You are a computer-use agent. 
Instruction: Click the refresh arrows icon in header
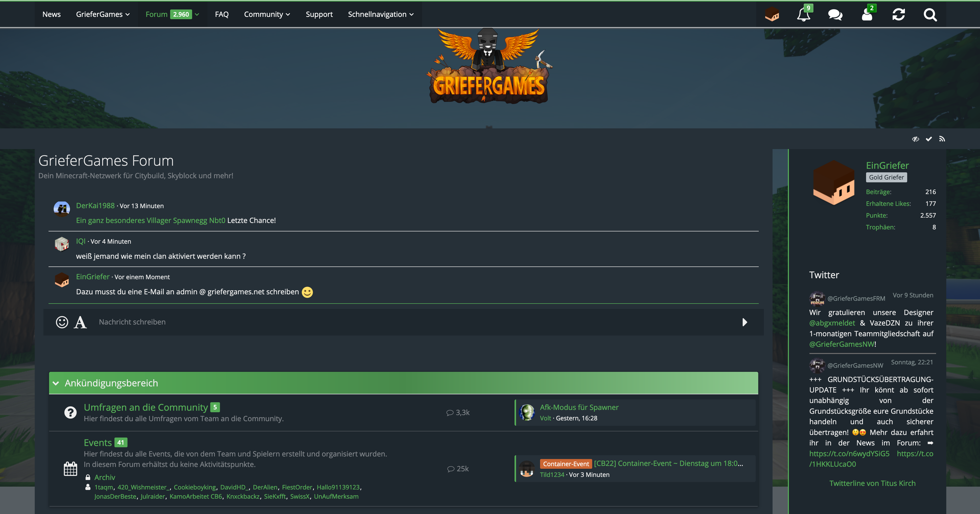click(x=899, y=15)
